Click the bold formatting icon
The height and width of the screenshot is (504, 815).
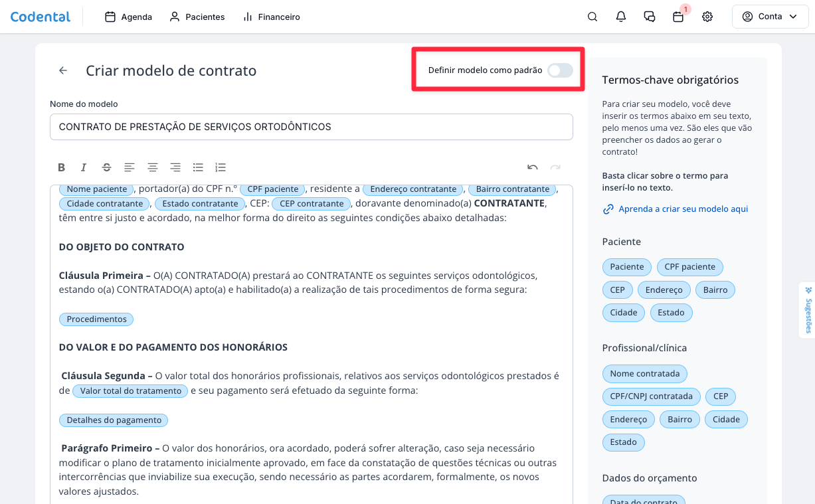(61, 167)
